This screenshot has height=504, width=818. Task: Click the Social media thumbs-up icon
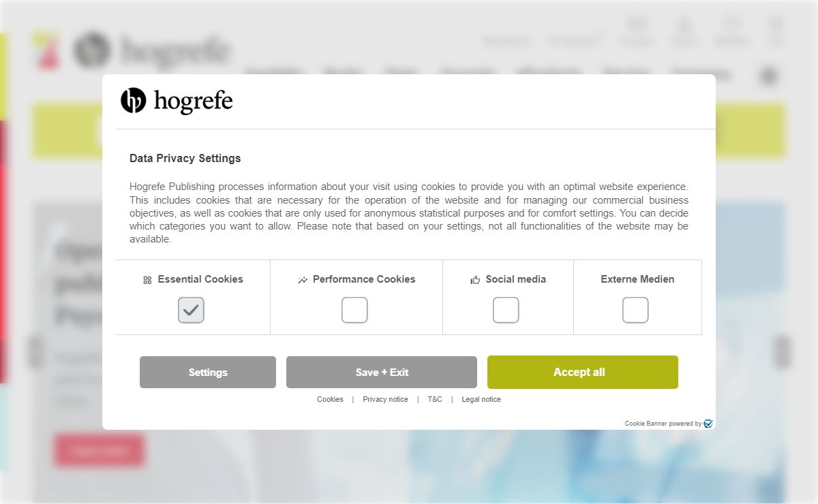pyautogui.click(x=475, y=280)
